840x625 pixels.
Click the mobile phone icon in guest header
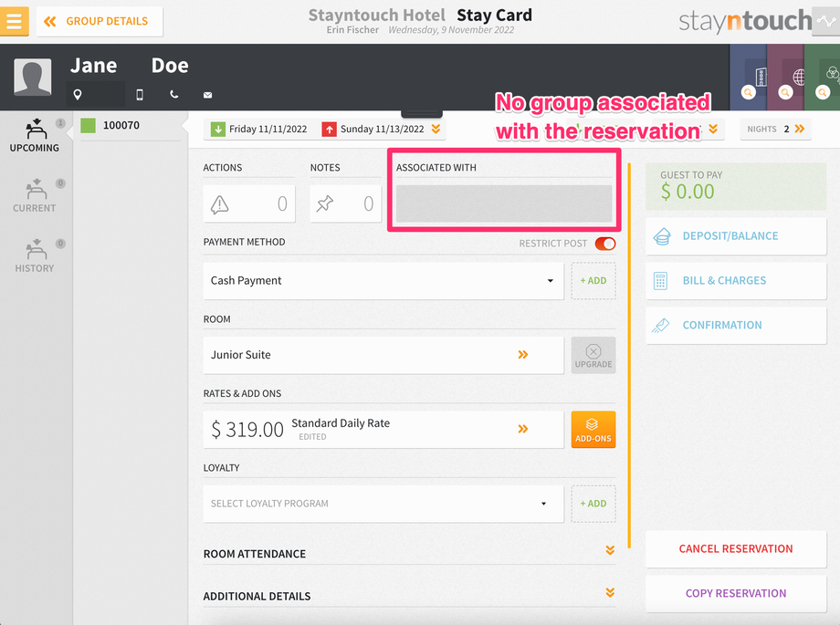[140, 95]
